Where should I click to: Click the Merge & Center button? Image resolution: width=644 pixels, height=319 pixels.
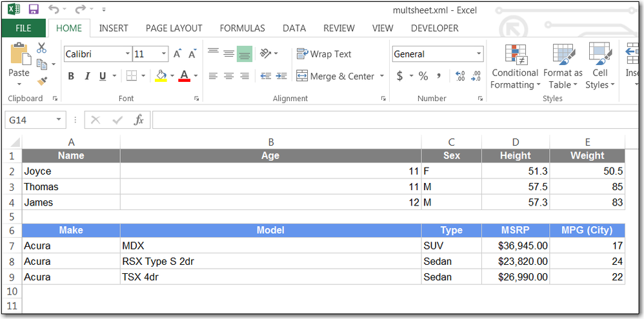(335, 76)
